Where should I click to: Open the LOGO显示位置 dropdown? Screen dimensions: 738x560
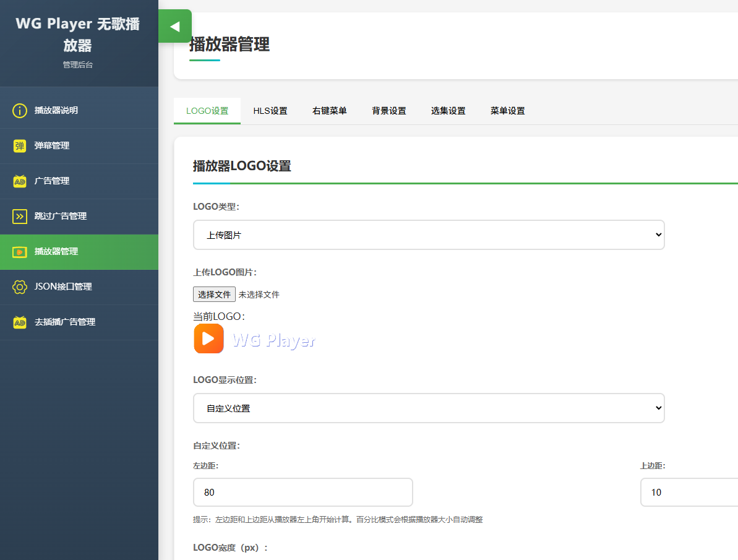click(429, 408)
